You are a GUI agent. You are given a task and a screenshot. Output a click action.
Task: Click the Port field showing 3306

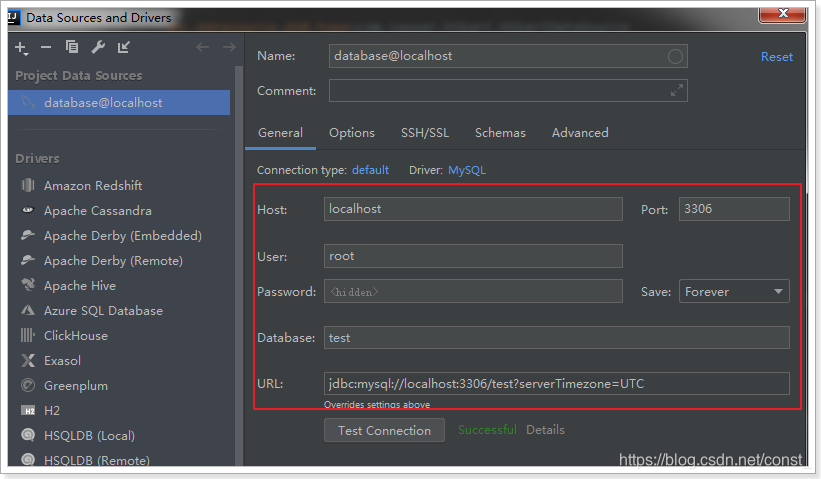pyautogui.click(x=734, y=209)
